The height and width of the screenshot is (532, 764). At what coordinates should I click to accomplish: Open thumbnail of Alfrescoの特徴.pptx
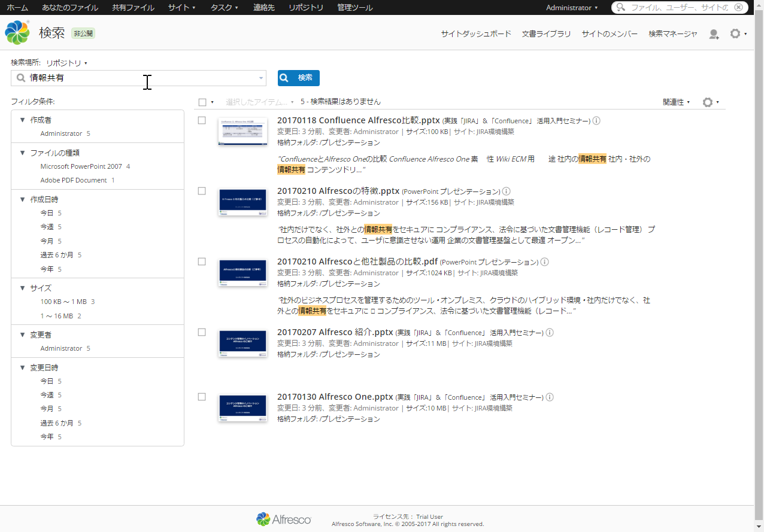(242, 202)
